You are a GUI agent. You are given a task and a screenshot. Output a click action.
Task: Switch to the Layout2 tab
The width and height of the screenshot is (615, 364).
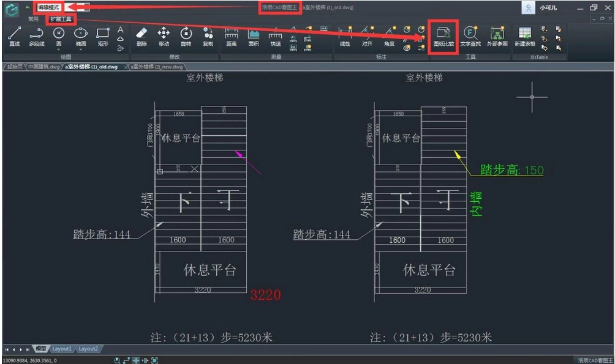coord(88,349)
